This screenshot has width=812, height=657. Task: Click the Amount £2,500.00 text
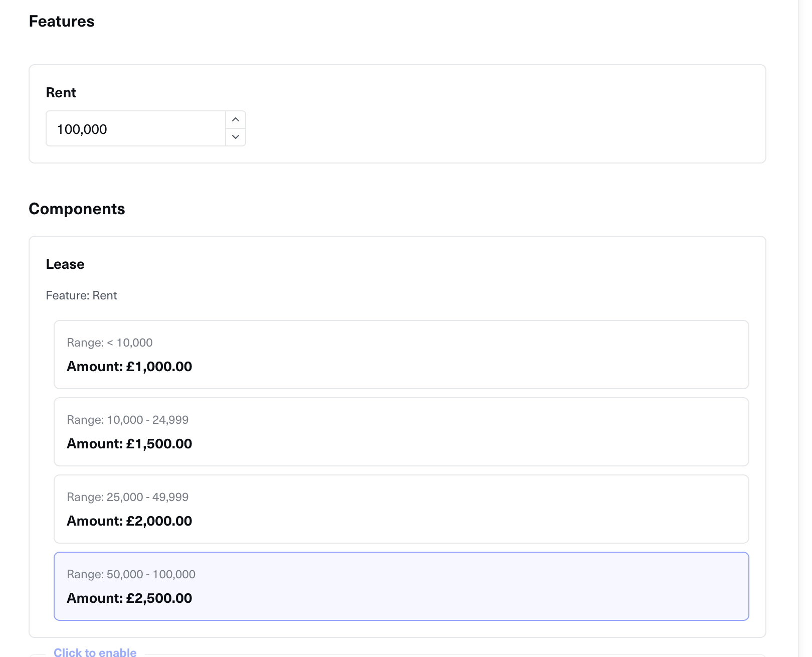[x=129, y=598]
